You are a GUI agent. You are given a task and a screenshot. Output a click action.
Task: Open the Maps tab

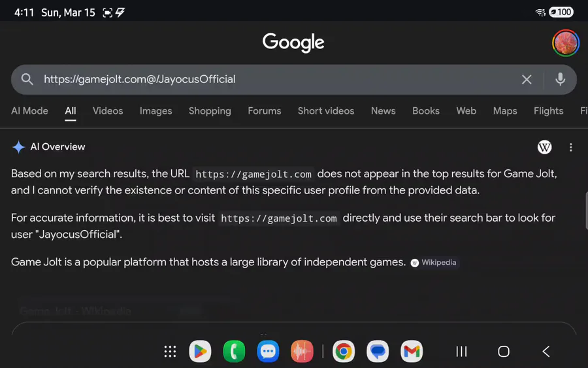point(505,110)
